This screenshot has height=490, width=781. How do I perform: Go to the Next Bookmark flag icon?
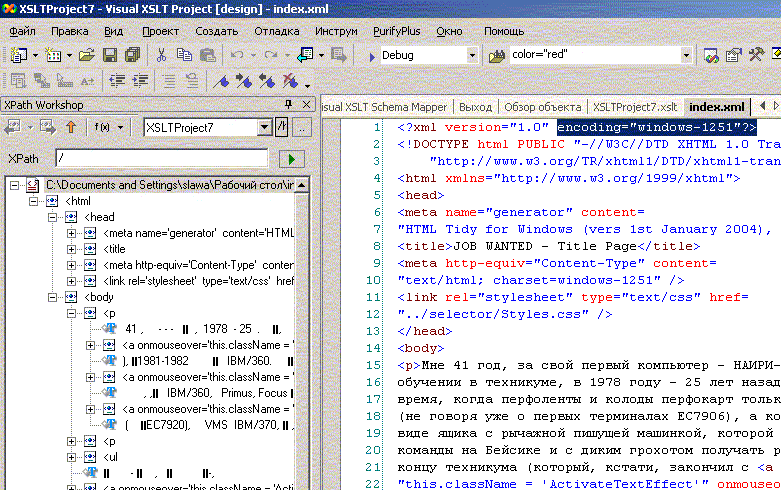pos(244,81)
